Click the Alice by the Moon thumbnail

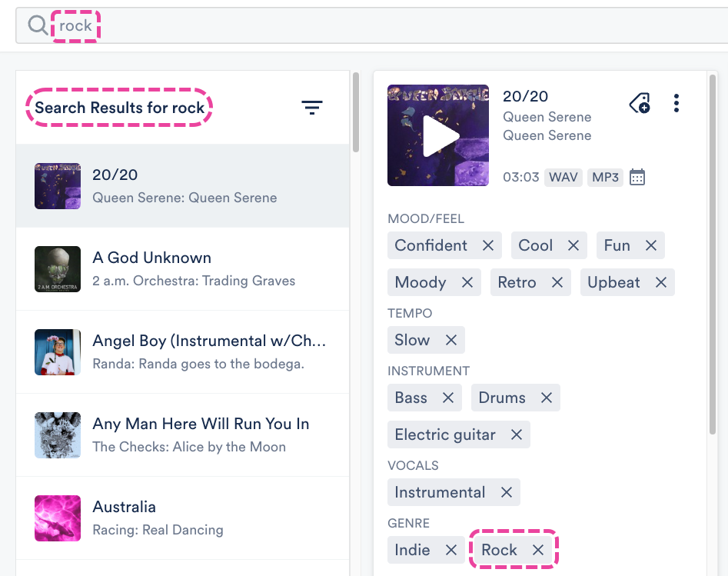tap(58, 435)
